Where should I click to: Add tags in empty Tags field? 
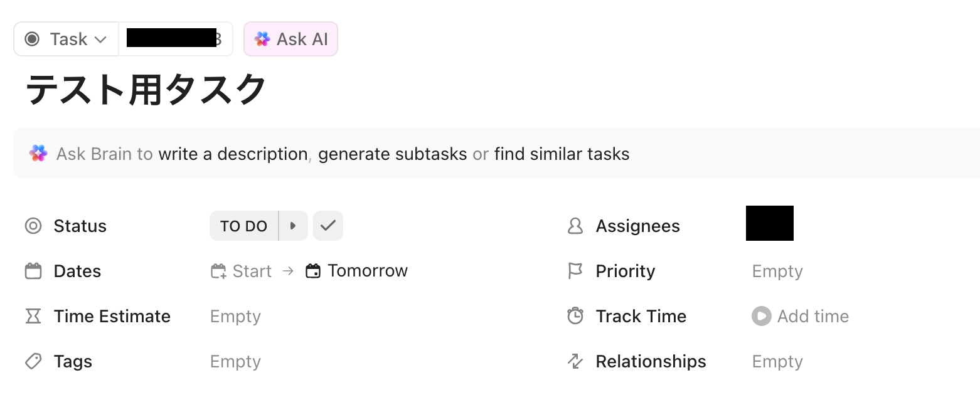point(235,362)
